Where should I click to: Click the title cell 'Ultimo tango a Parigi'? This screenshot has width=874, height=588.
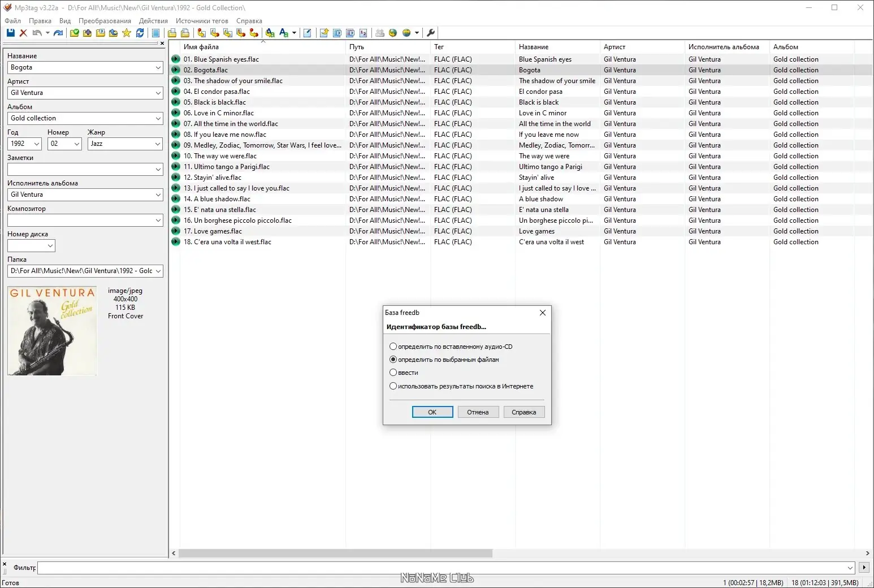point(551,167)
